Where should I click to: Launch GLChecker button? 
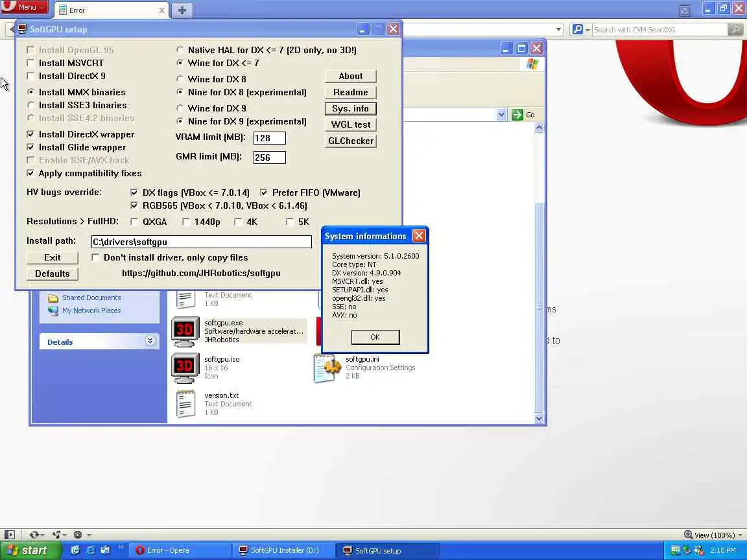pos(351,141)
